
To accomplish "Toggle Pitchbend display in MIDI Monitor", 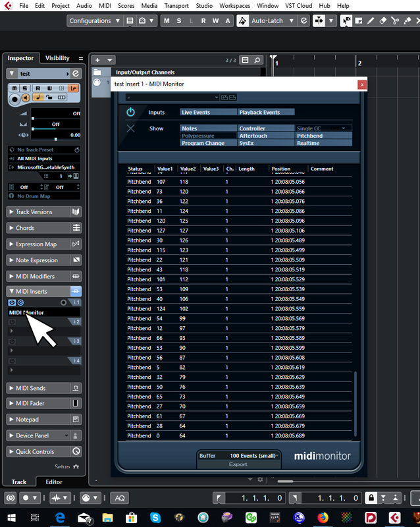I will pyautogui.click(x=324, y=136).
